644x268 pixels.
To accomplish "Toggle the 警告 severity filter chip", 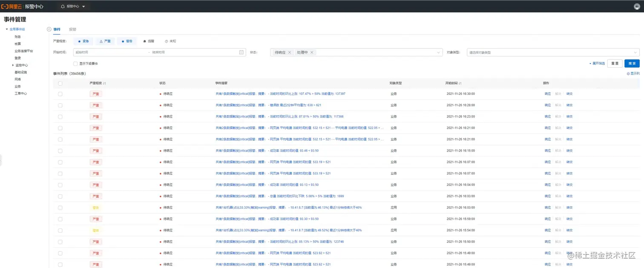I will (127, 41).
